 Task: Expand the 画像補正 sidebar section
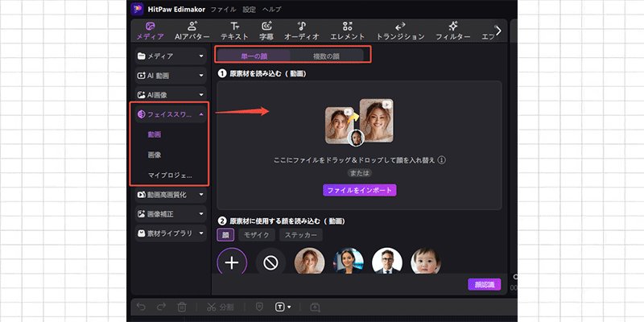171,214
